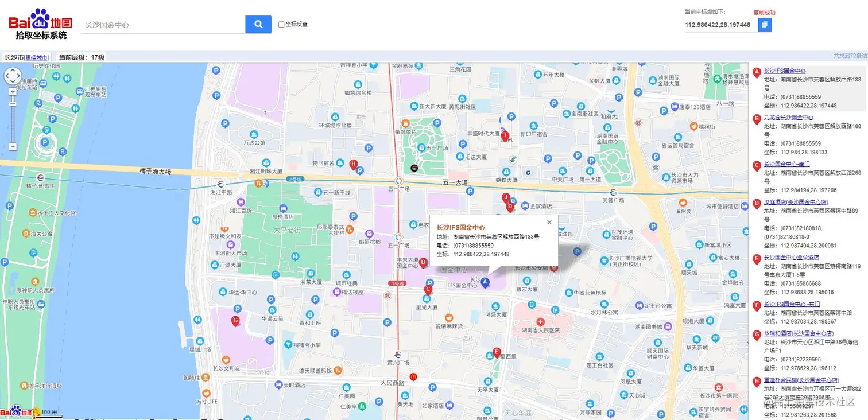Screen dimensions: 868x420
Task: Select map marker C above 星光大厦
Action: click(428, 290)
